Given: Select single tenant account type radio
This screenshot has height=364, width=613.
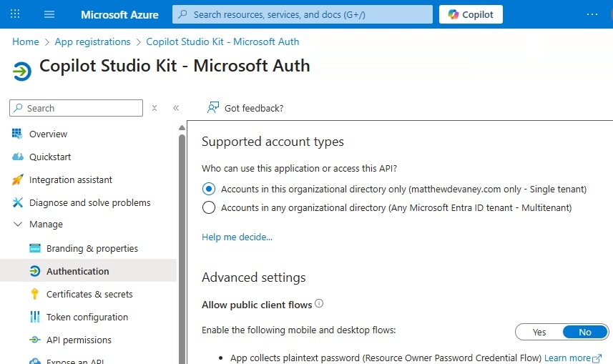Looking at the screenshot, I should click(x=209, y=189).
